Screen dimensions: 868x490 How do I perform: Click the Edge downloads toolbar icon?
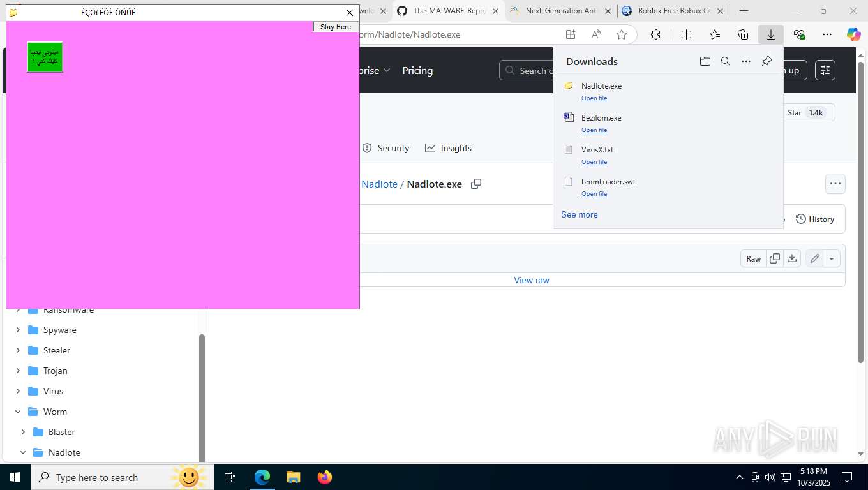[771, 34]
